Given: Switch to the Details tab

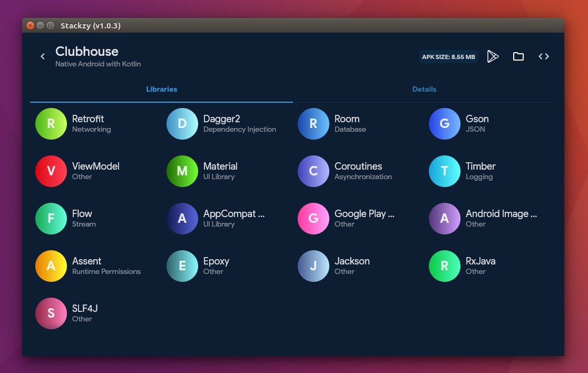Looking at the screenshot, I should [424, 89].
